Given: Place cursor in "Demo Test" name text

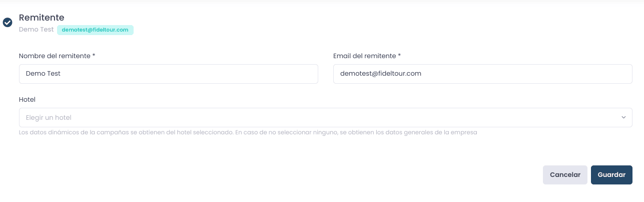Looking at the screenshot, I should pyautogui.click(x=43, y=74).
